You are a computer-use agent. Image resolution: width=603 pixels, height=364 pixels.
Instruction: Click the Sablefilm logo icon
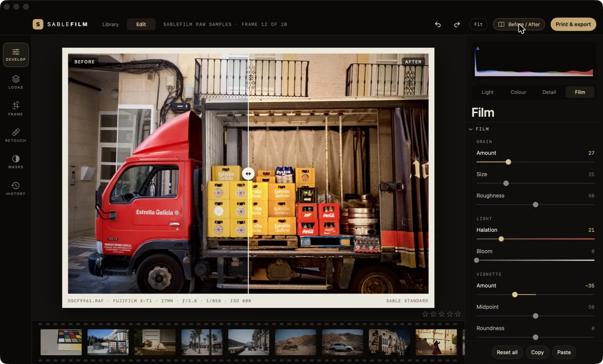38,24
